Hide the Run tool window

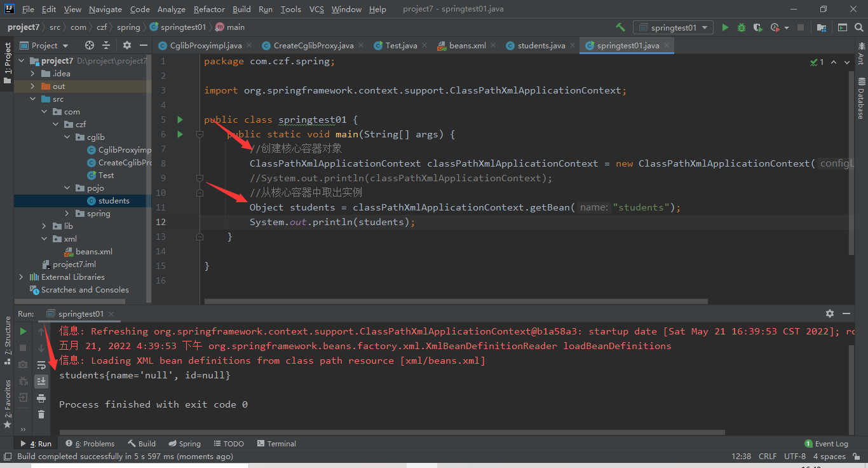tap(846, 313)
